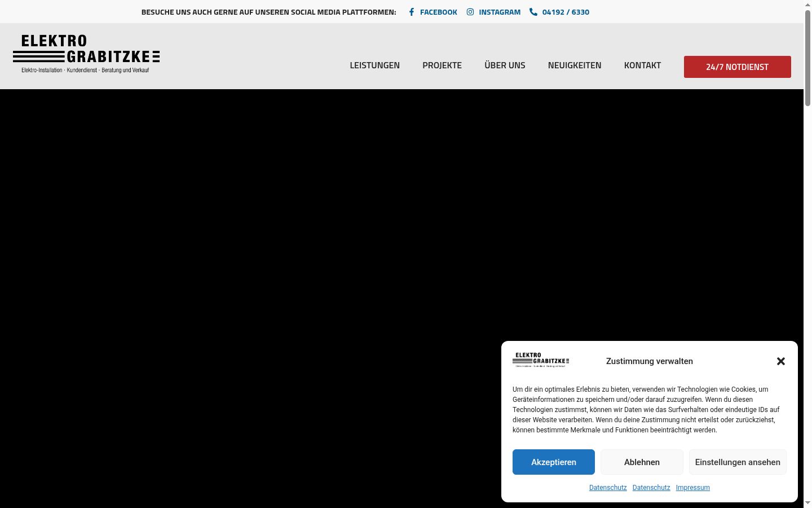
Task: Click the small Elektro Grabitzke logo in the cookie dialog
Action: (x=541, y=360)
